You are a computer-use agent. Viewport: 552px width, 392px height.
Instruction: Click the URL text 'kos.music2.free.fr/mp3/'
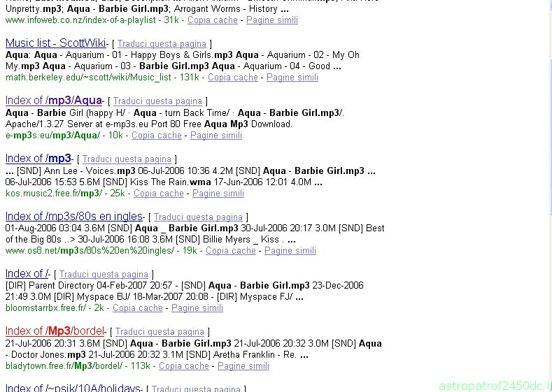(54, 194)
